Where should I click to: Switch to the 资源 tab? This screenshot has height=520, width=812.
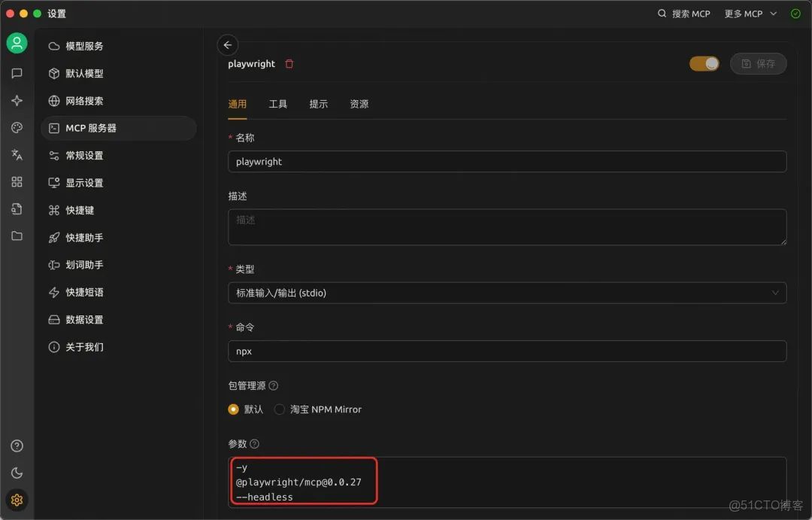tap(359, 104)
